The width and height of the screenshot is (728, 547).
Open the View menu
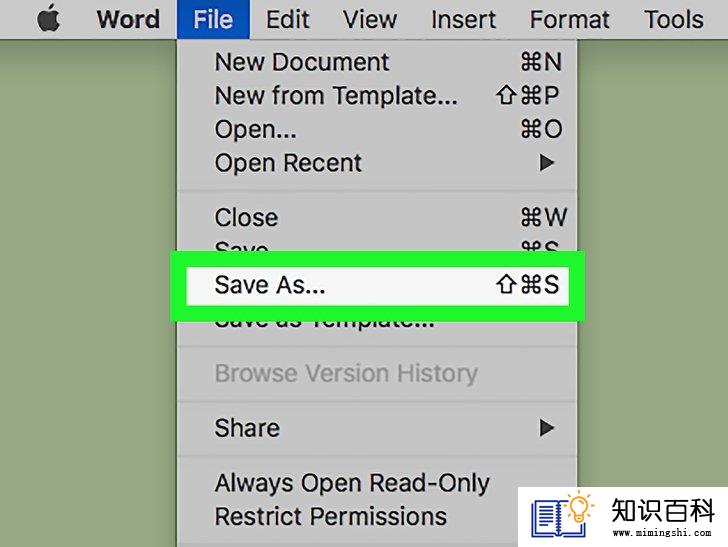click(x=370, y=20)
